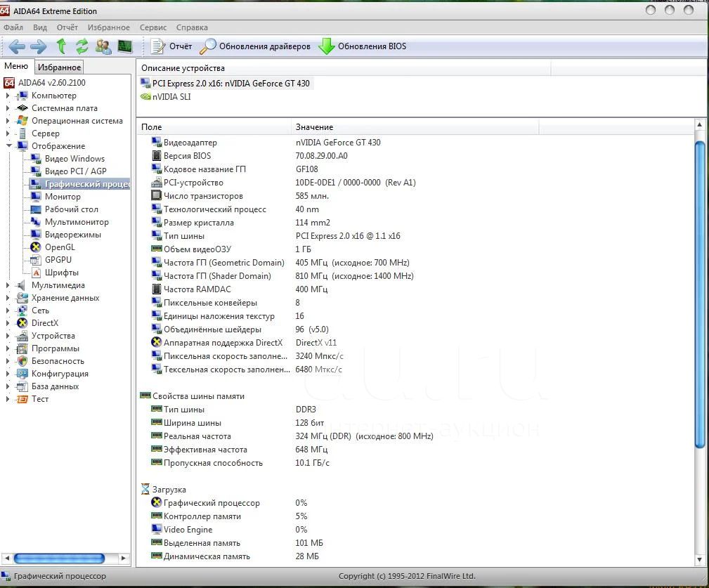Expand the Системная плата node

click(7, 108)
